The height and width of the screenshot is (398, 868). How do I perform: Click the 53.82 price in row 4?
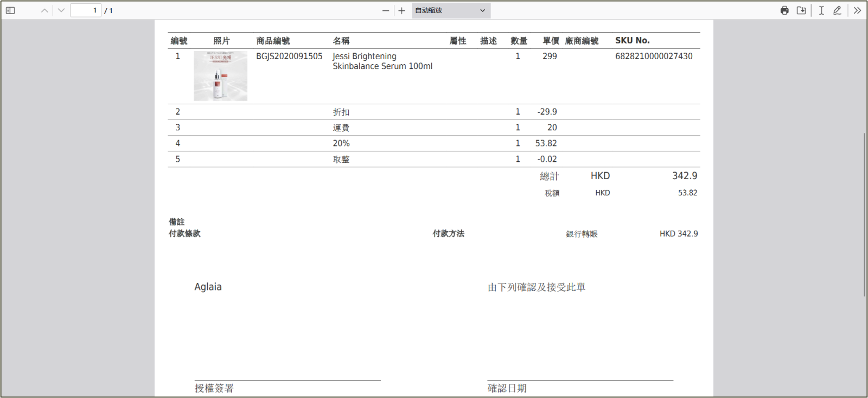(546, 143)
